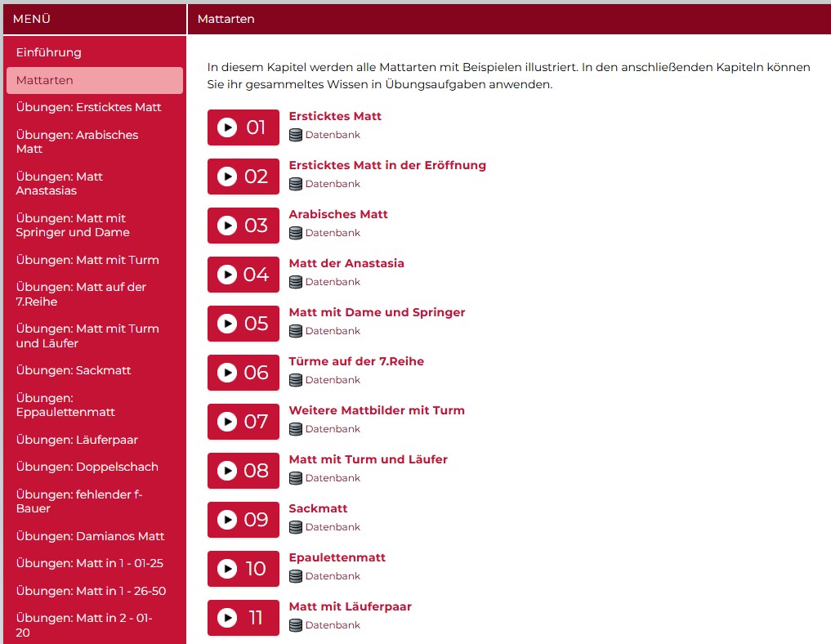Viewport: 831px width, 644px height.
Task: Click database icon under Erstickte Matt in der Eröffnung
Action: (296, 184)
